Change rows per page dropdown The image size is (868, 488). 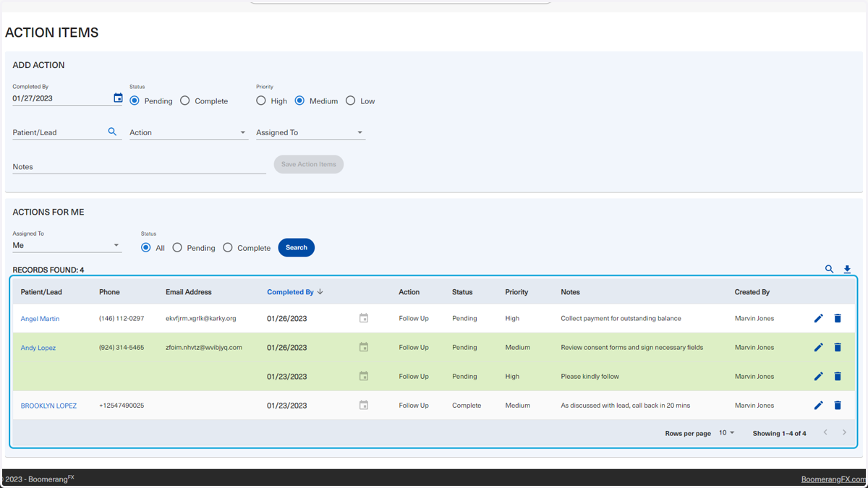click(726, 432)
